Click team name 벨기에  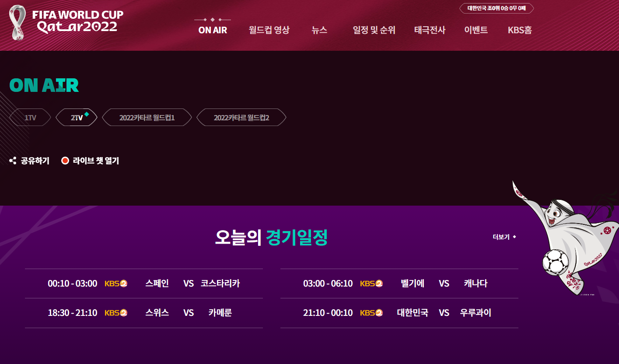pyautogui.click(x=413, y=283)
